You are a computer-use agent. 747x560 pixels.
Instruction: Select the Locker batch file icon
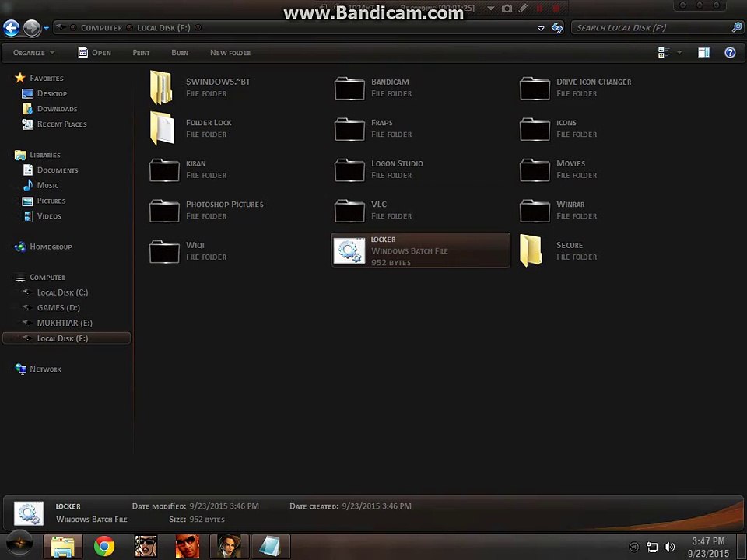(x=349, y=250)
